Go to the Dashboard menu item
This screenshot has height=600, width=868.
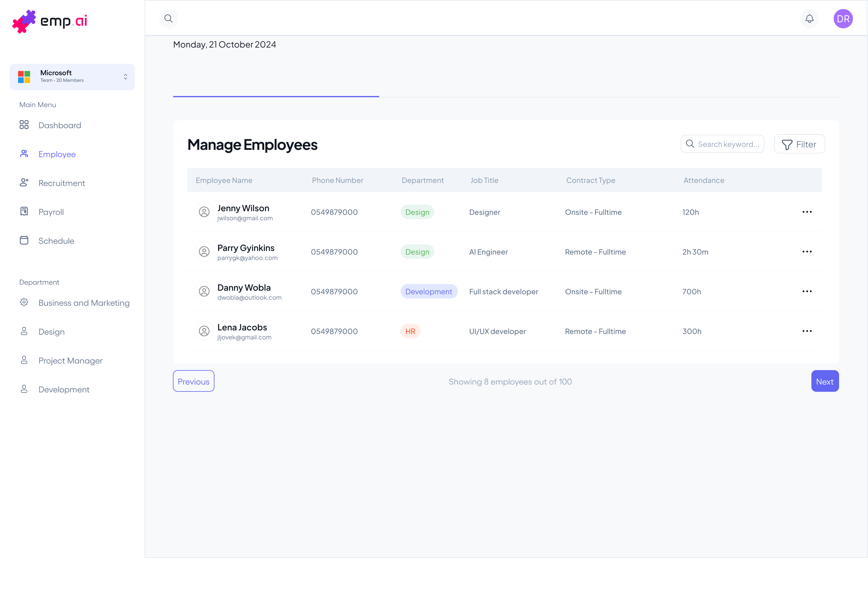pos(59,125)
